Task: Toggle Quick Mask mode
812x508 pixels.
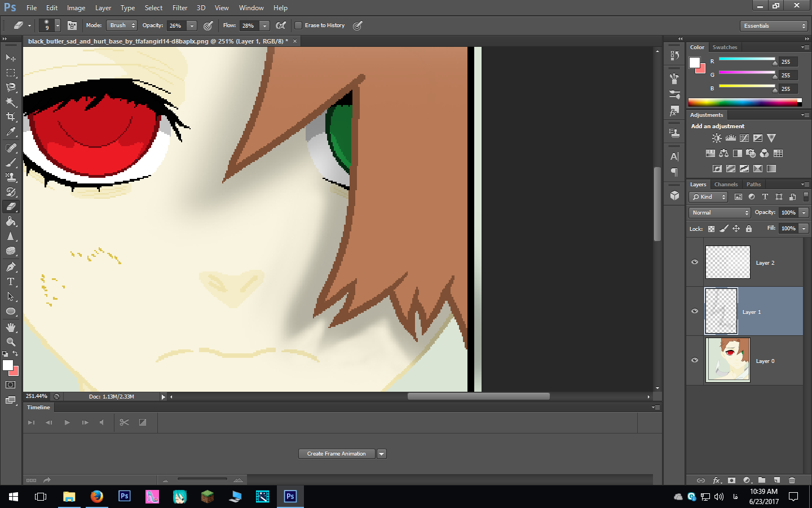Action: coord(11,385)
